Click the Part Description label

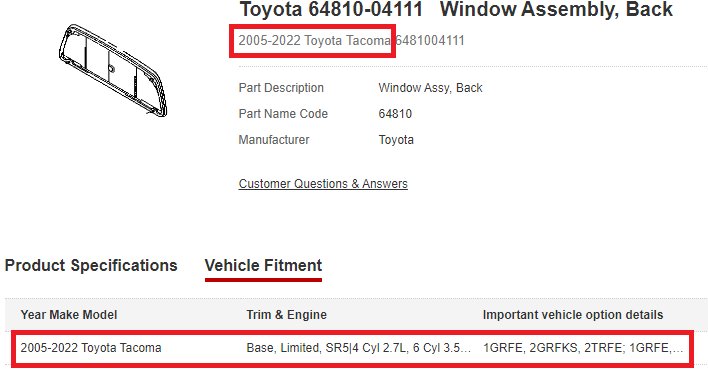tap(281, 88)
